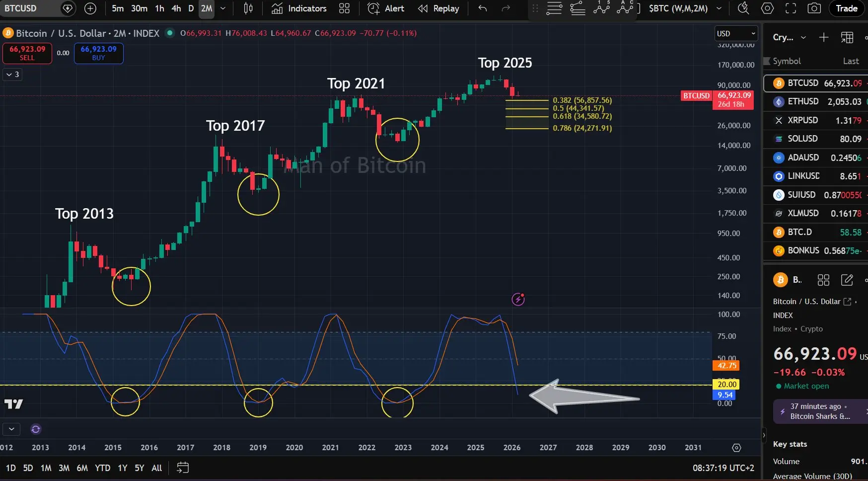Select SUIUSD in the watchlist

[x=816, y=195]
